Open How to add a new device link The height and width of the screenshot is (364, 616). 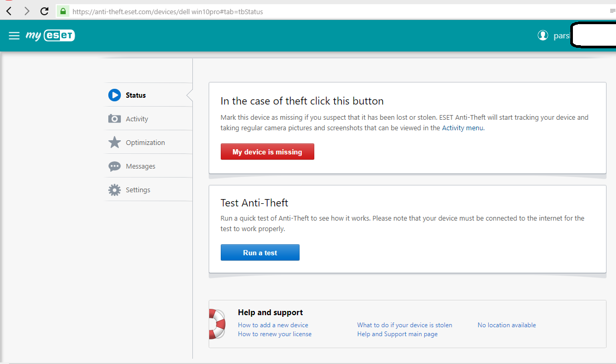273,325
